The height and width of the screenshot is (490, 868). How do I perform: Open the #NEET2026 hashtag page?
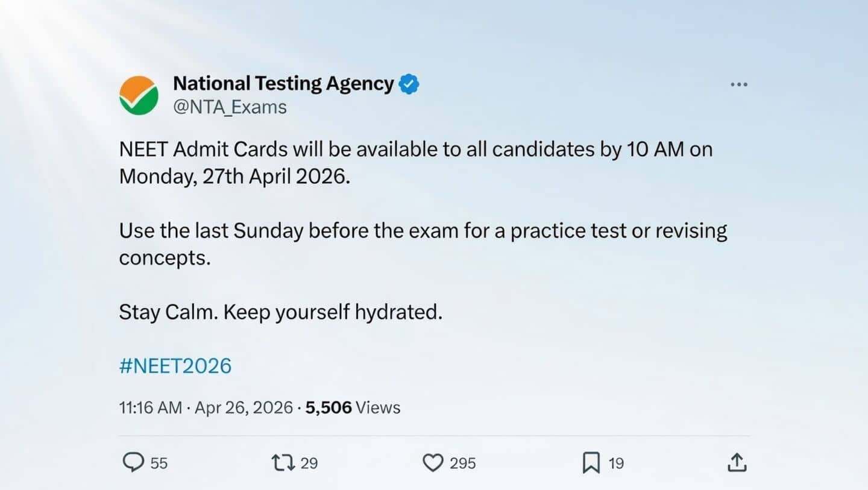[x=175, y=365]
